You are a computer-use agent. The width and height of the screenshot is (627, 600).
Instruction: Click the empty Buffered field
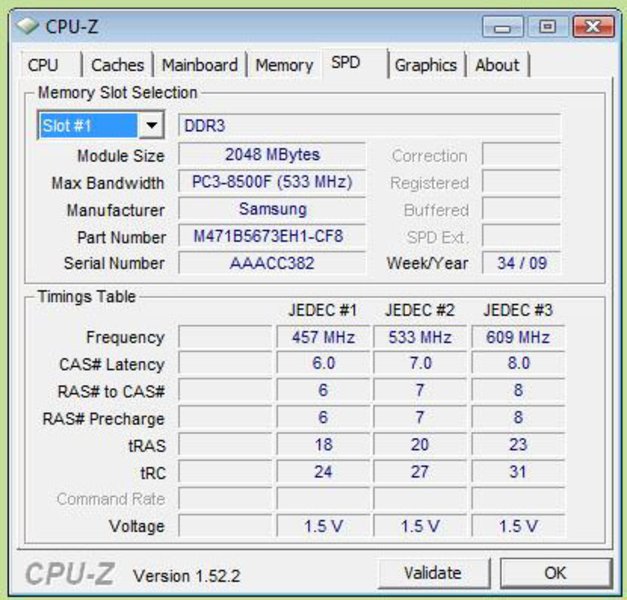tap(521, 209)
